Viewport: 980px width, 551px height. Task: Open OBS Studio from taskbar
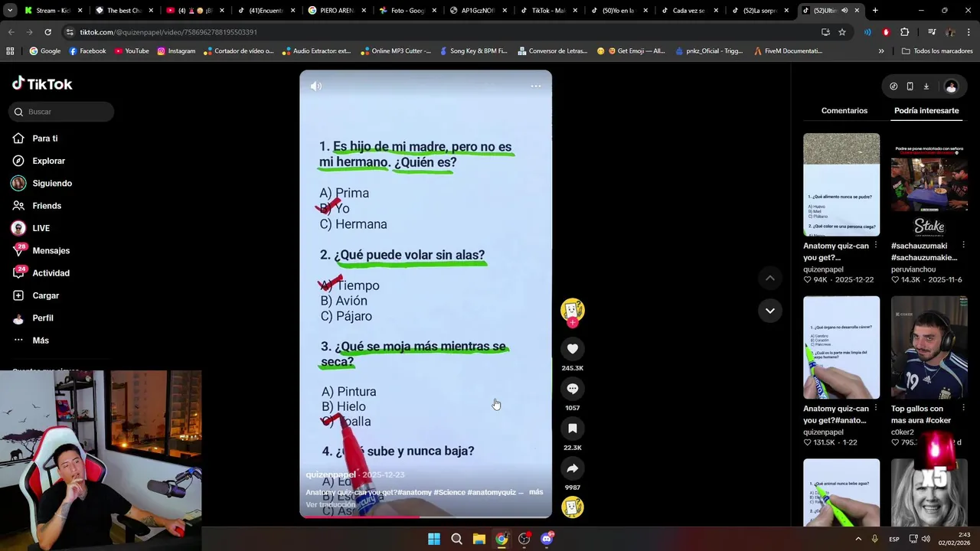pyautogui.click(x=524, y=539)
